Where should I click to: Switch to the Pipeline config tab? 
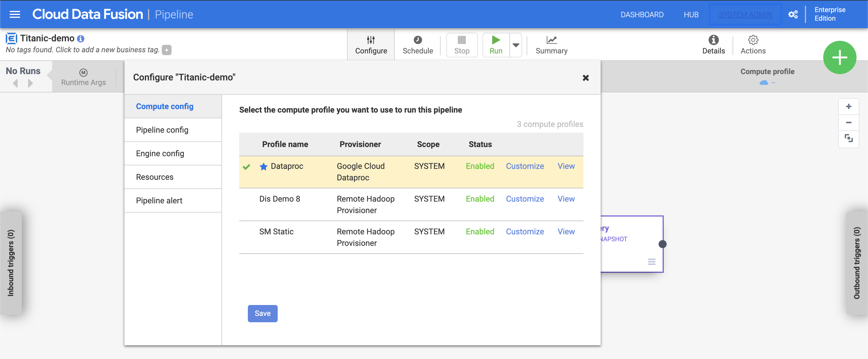tap(162, 130)
